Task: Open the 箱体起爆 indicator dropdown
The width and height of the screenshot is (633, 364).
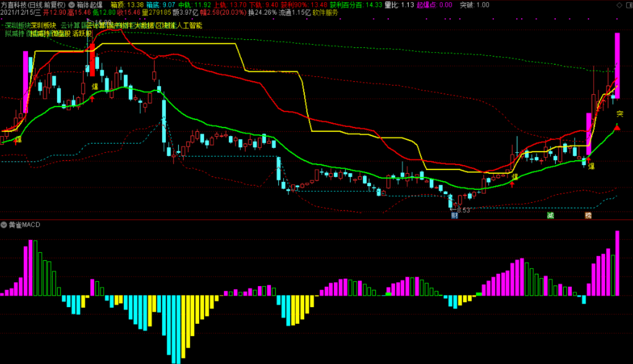Action: [72, 5]
